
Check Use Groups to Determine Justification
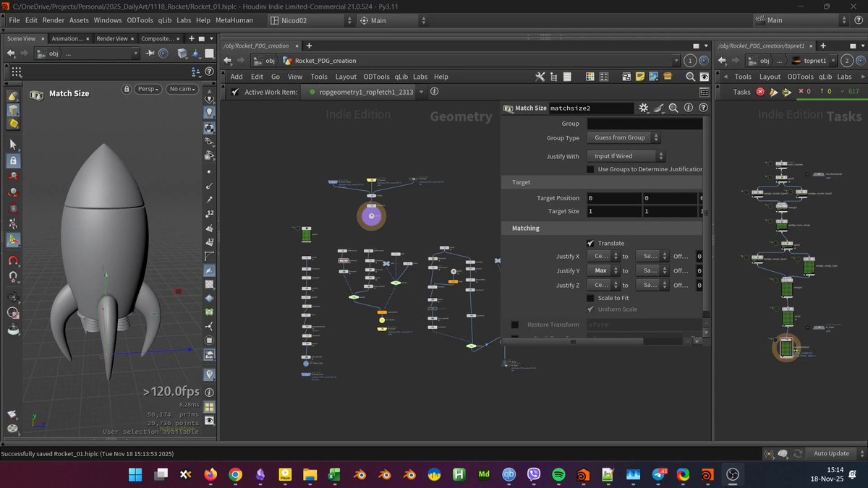point(591,169)
